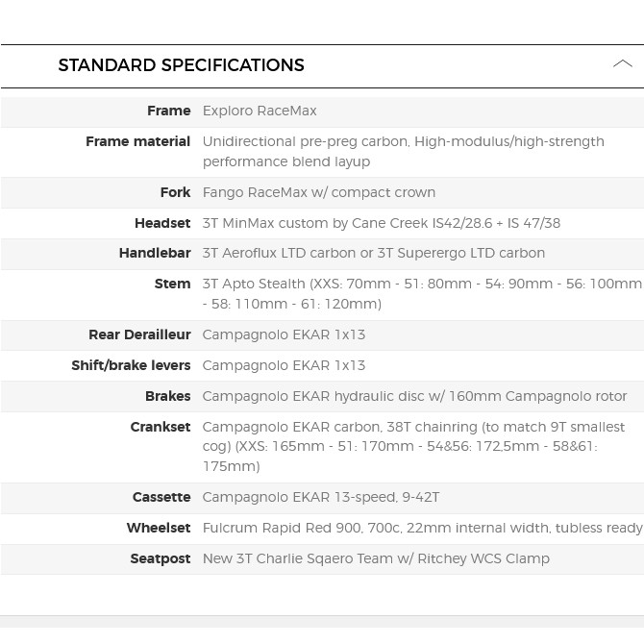The height and width of the screenshot is (644, 644).
Task: Select the Handlebar row label
Action: tap(155, 253)
